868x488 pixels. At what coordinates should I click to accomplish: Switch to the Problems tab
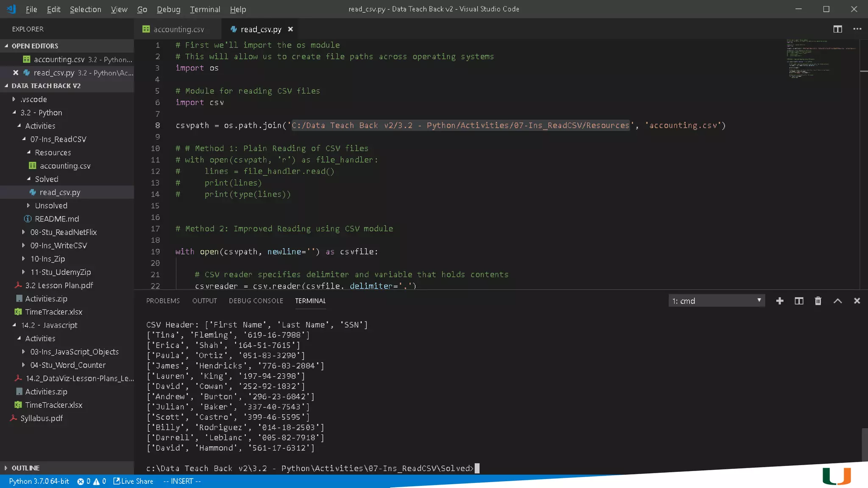tap(163, 301)
